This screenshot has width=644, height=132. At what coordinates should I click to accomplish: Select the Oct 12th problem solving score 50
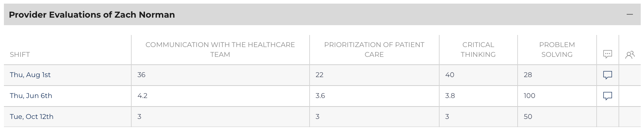(x=528, y=117)
